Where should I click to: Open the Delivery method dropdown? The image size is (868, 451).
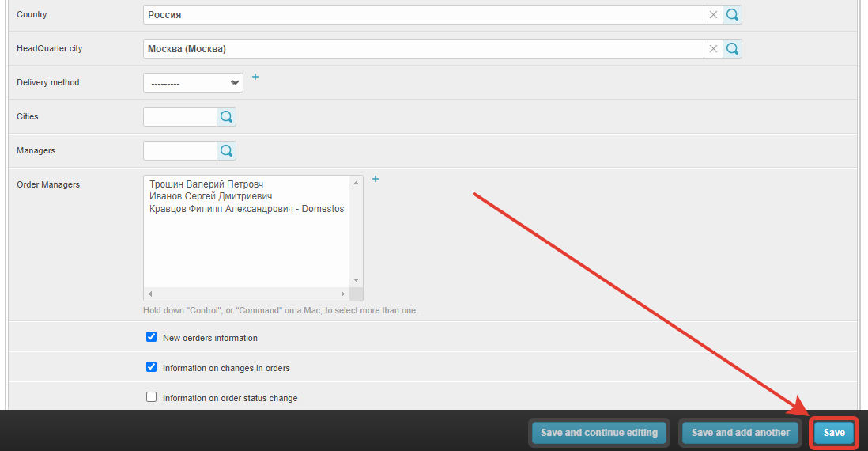click(x=193, y=83)
